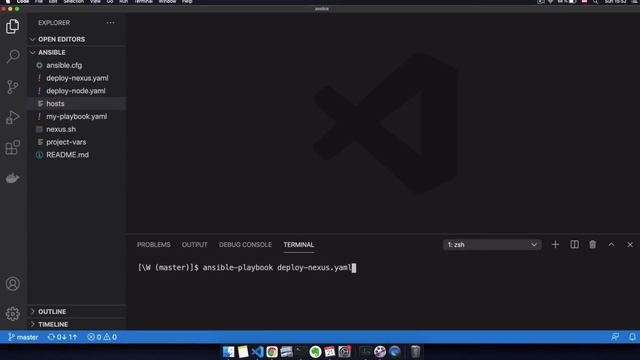Switch to the Output tab

[x=194, y=244]
